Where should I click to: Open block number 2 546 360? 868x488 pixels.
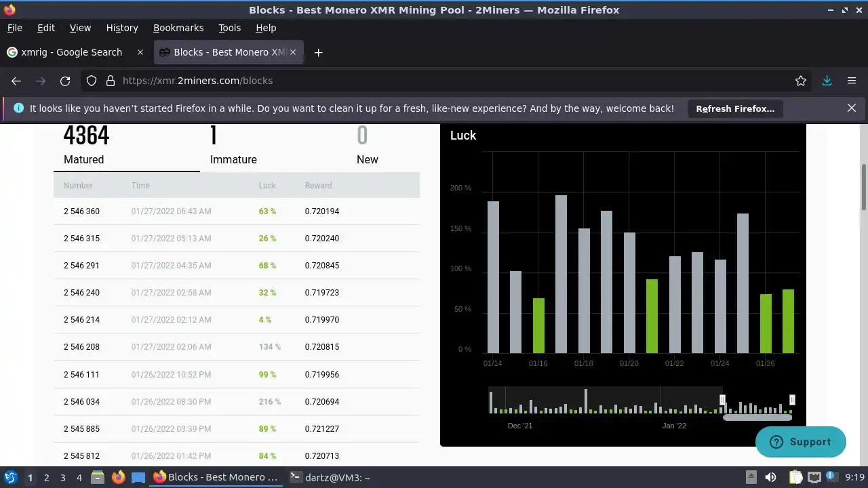[x=81, y=211]
